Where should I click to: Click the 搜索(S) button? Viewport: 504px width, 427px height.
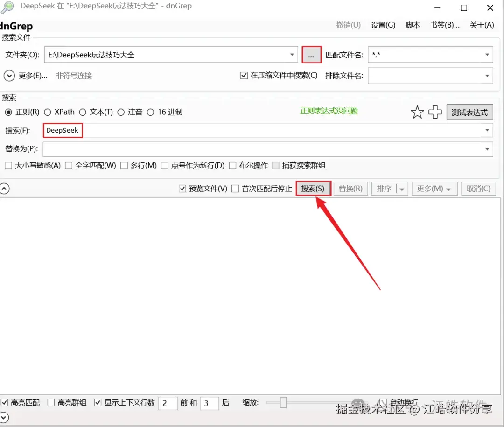click(x=313, y=189)
